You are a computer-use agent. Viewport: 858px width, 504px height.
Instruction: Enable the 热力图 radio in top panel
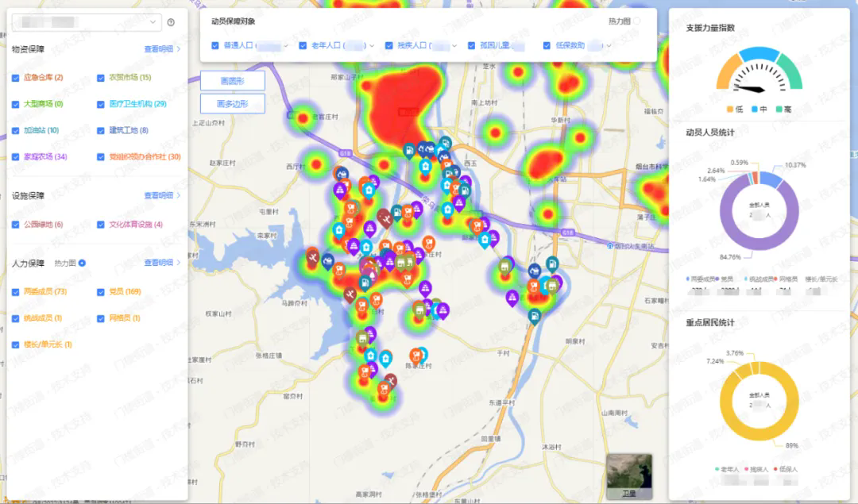pos(636,21)
